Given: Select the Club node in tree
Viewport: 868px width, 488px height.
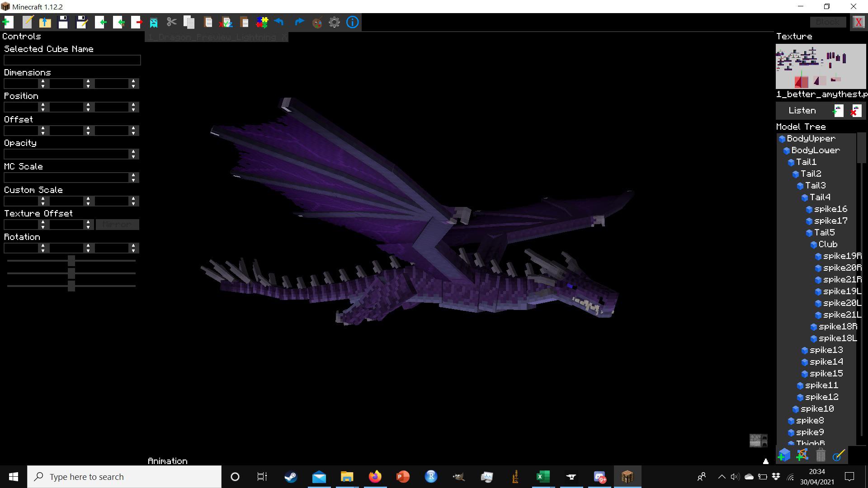Looking at the screenshot, I should [x=828, y=244].
